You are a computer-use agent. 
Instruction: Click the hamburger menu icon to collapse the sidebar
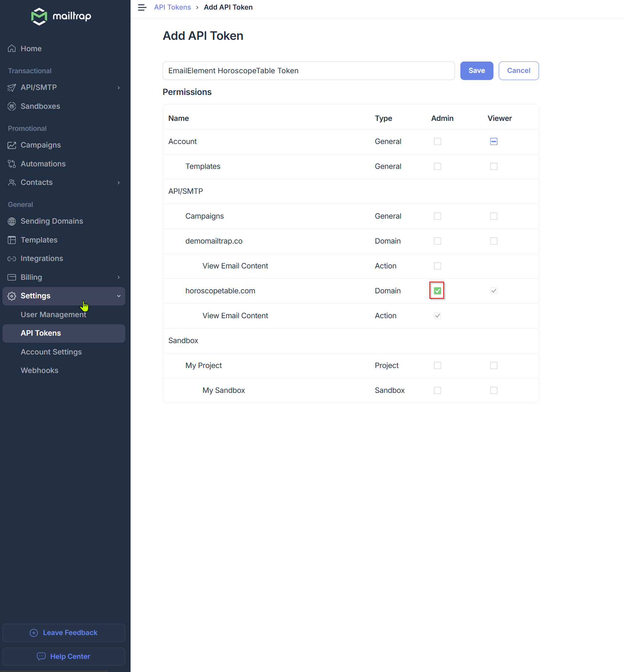coord(142,7)
